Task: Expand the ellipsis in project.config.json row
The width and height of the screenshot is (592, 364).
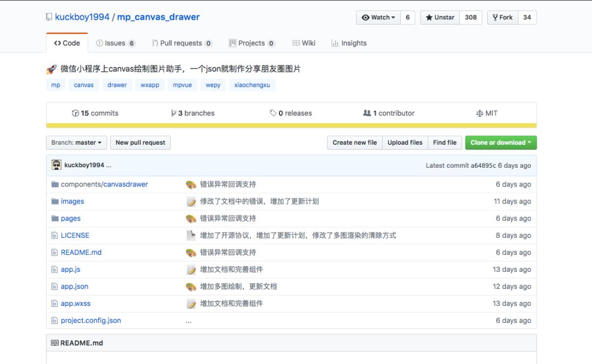Action: click(x=189, y=321)
